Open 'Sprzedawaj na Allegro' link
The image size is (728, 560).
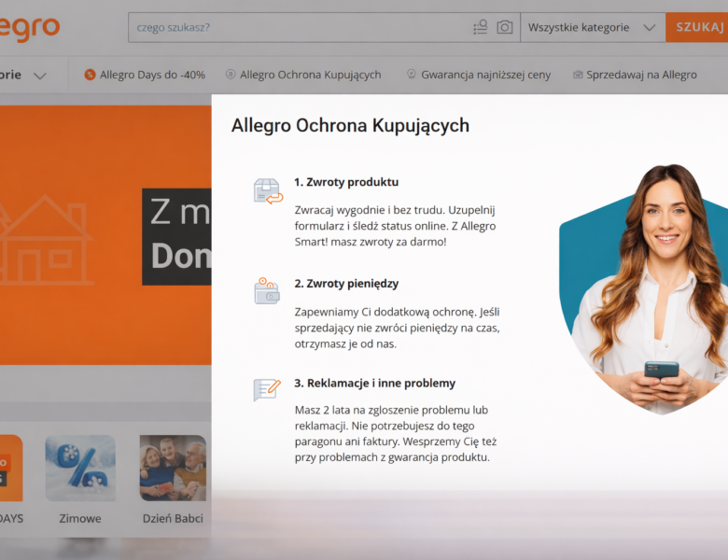pos(641,75)
